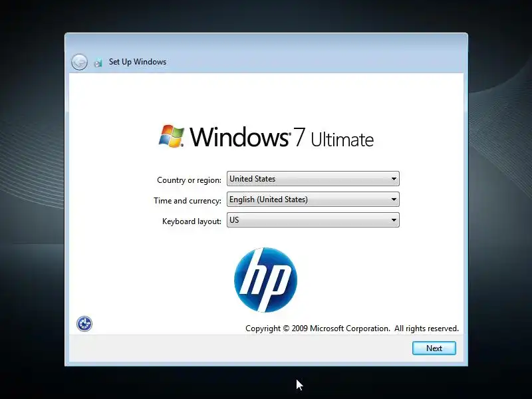Open the Ease of Access icon
Viewport: 532px width, 399px height.
click(84, 324)
